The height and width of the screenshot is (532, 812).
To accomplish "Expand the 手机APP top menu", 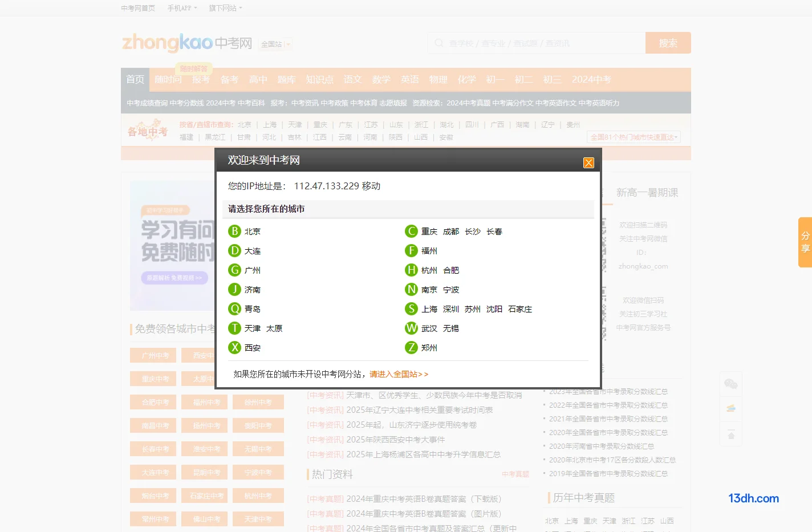I will (182, 8).
